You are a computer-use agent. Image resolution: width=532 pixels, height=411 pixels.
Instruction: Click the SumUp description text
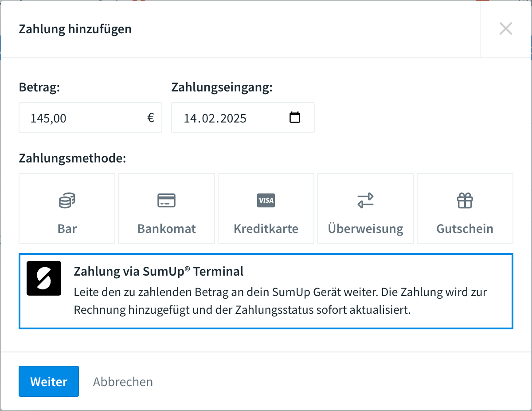[280, 301]
